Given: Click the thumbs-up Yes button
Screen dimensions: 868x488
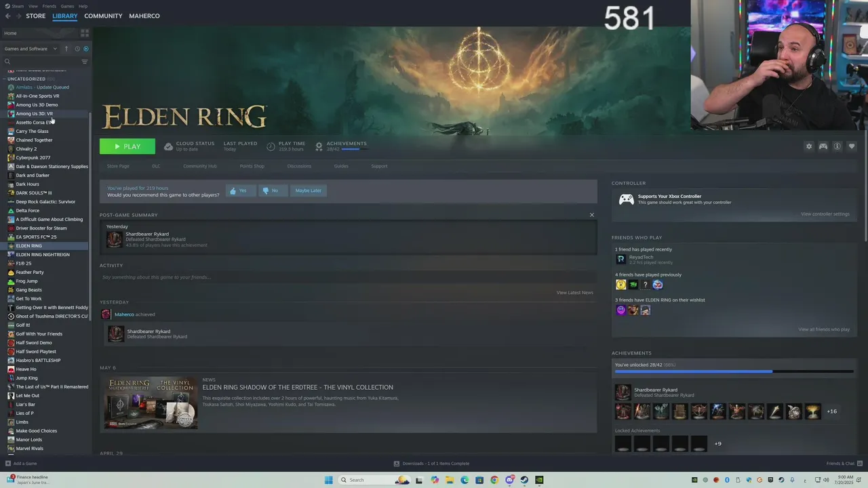Looking at the screenshot, I should tap(240, 190).
